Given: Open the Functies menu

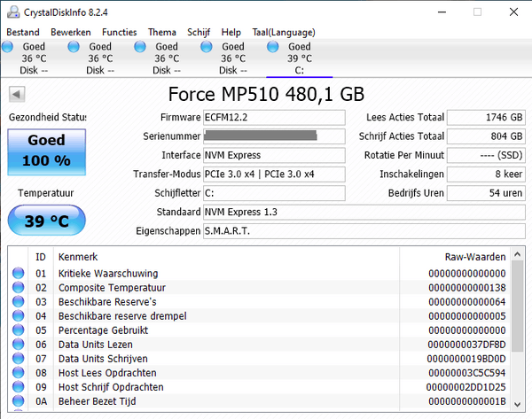Looking at the screenshot, I should click(x=119, y=32).
